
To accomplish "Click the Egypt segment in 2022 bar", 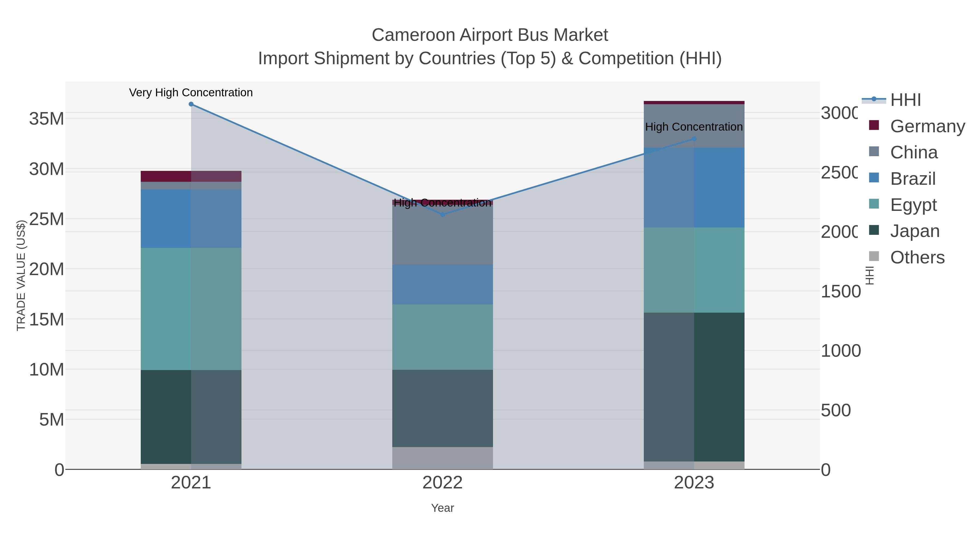I will [442, 337].
